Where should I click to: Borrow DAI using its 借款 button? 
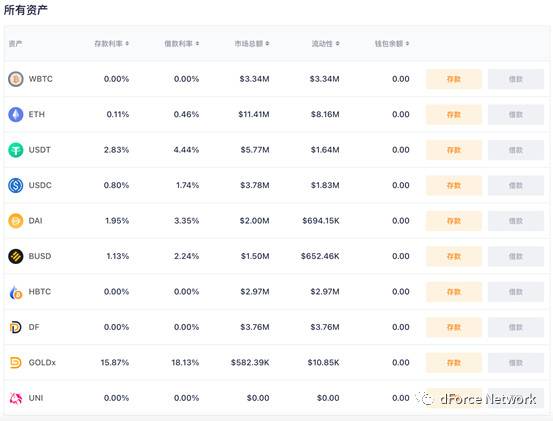coord(516,221)
